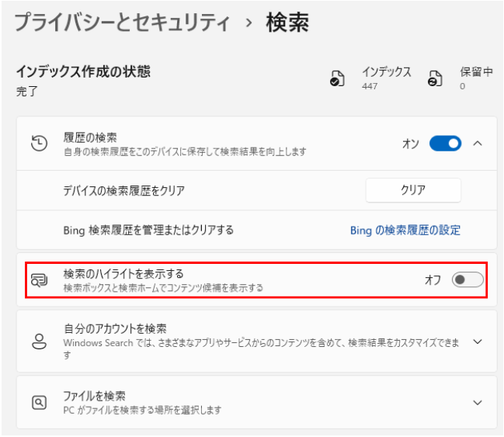The height and width of the screenshot is (437, 504).
Task: Click the account person icon
Action: [x=39, y=342]
